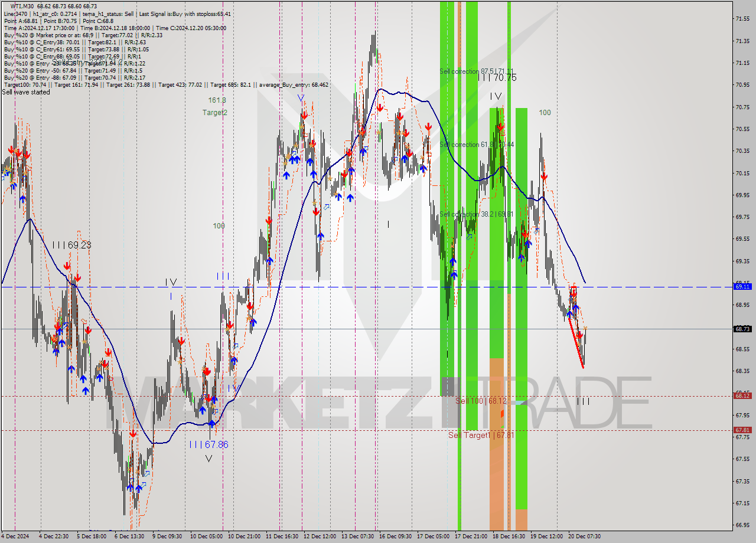The width and height of the screenshot is (756, 543).
Task: Click the 71.55 price axis label
Action: tap(742, 19)
